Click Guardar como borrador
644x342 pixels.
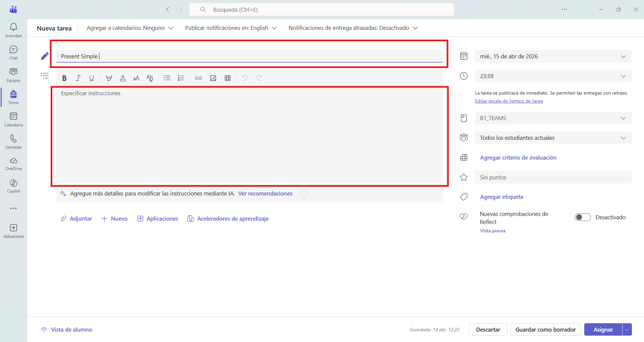546,330
